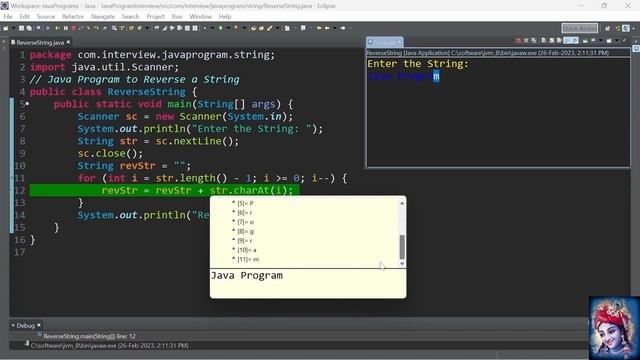Screen dimensions: 640x360
Task: Click the popup scrollbar down arrow
Action: (x=402, y=264)
